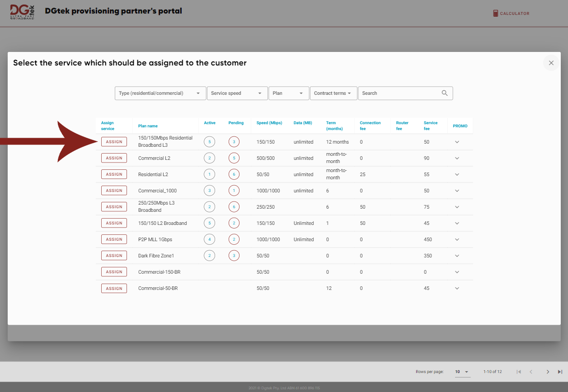Click the Pending count badge for Residential L2
The image size is (568, 392).
tap(234, 174)
